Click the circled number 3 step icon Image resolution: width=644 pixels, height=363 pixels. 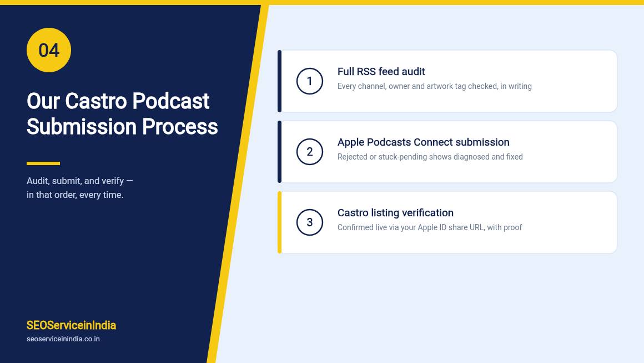(x=310, y=222)
